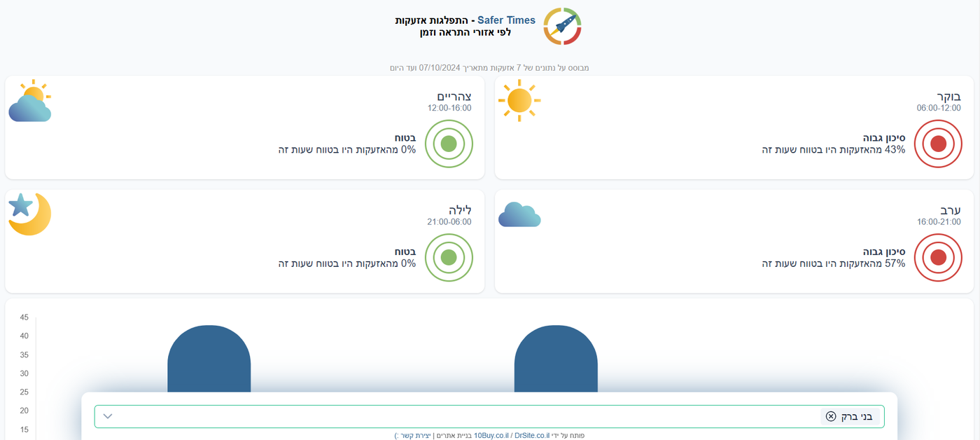
Task: Click the sun icon in morning card
Action: pyautogui.click(x=519, y=100)
